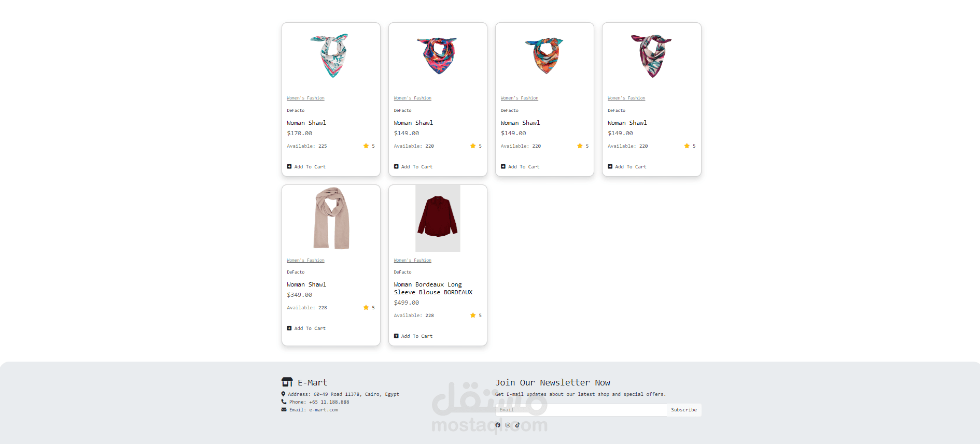
Task: Open the TikTok social icon in footer
Action: (517, 425)
